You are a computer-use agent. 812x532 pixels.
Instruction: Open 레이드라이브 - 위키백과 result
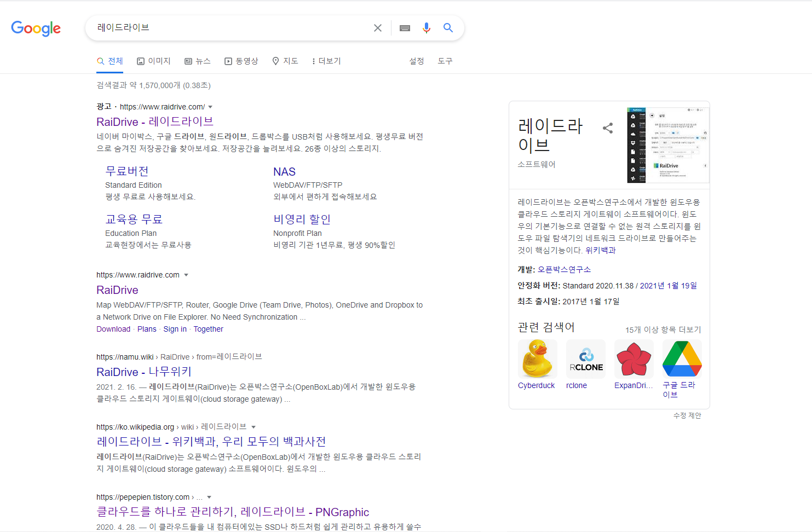tap(211, 442)
